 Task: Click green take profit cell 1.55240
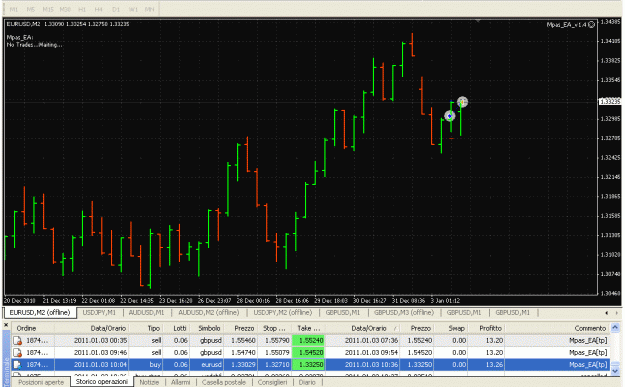tap(309, 341)
